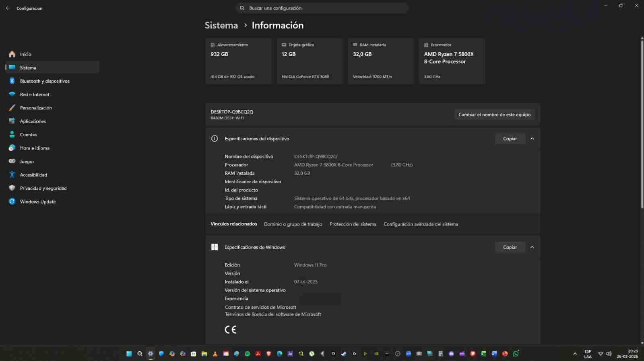Open the RAM instalada 32,0 GB card
The image size is (644, 361).
[x=381, y=61]
